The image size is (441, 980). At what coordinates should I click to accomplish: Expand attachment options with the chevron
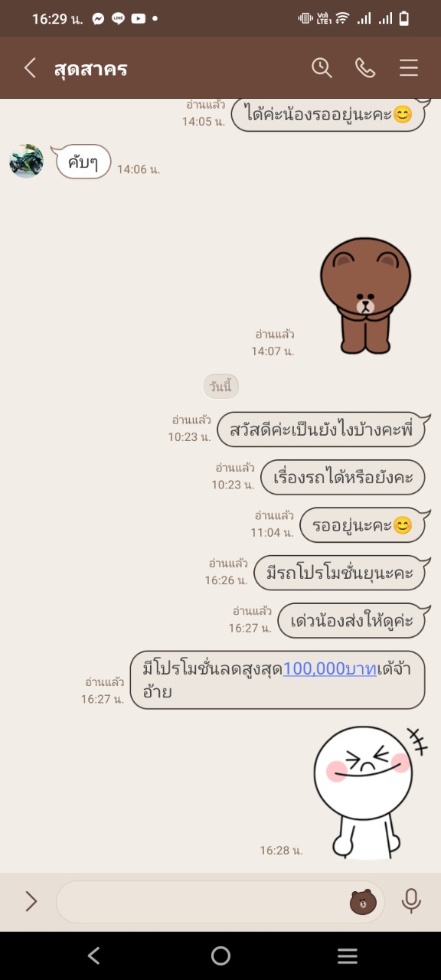(31, 901)
